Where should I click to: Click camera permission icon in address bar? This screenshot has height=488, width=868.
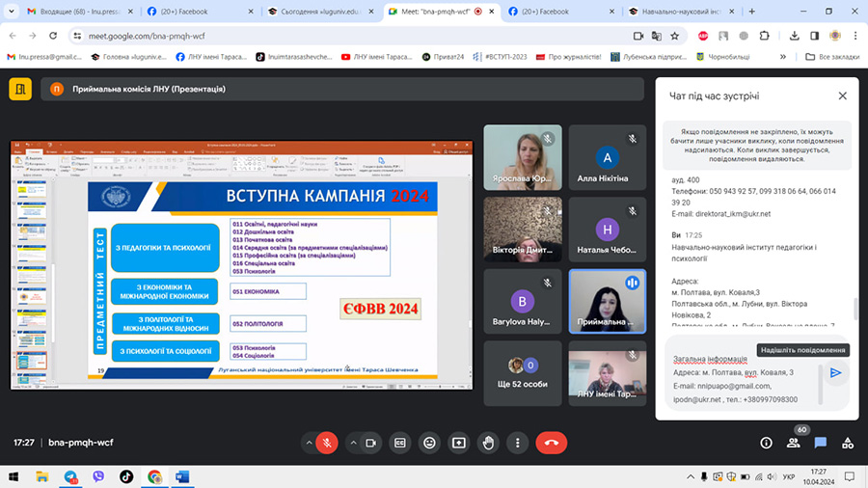[638, 36]
